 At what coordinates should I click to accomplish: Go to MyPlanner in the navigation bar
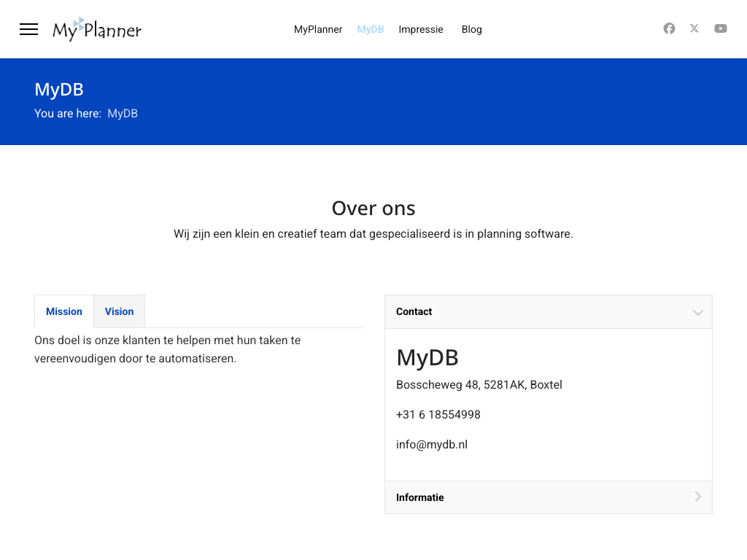click(318, 29)
